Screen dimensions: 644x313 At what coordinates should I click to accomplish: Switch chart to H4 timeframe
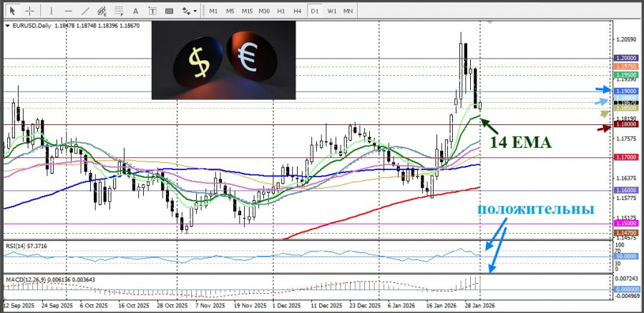[x=298, y=11]
